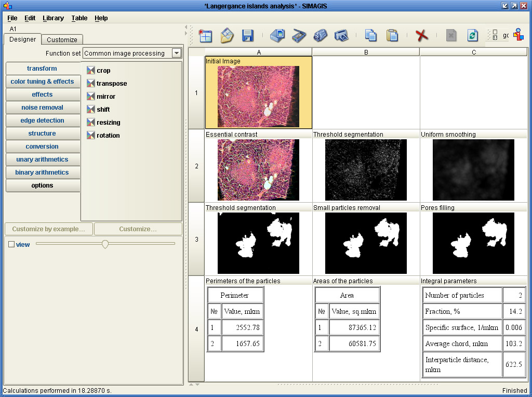Select the Pores filling image thumbnail

click(x=473, y=243)
